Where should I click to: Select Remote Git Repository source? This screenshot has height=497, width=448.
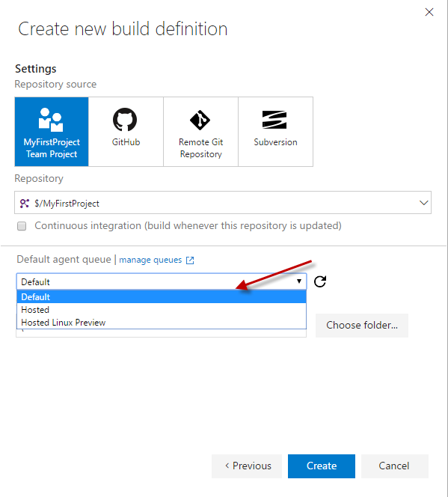pos(200,132)
